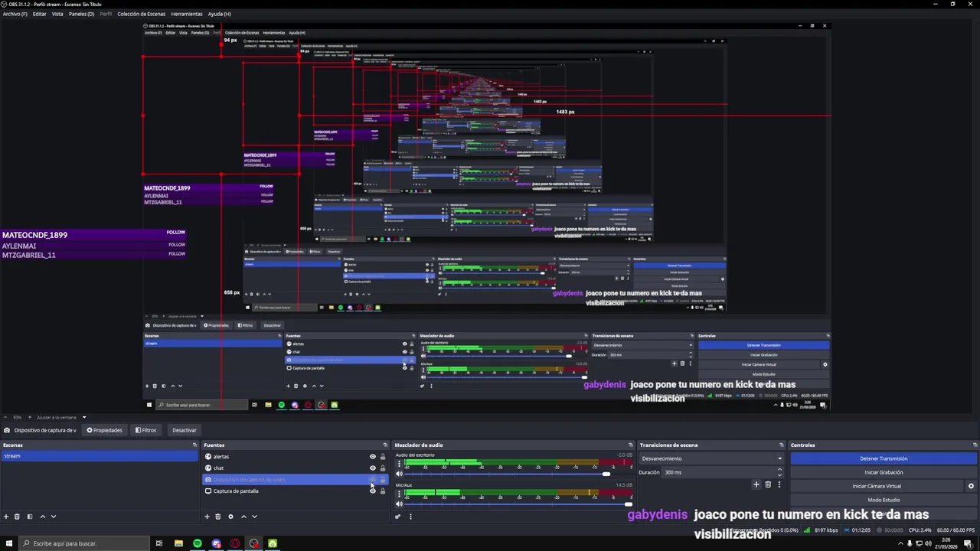Open the Paneles menu
This screenshot has width=980, height=551.
point(82,14)
